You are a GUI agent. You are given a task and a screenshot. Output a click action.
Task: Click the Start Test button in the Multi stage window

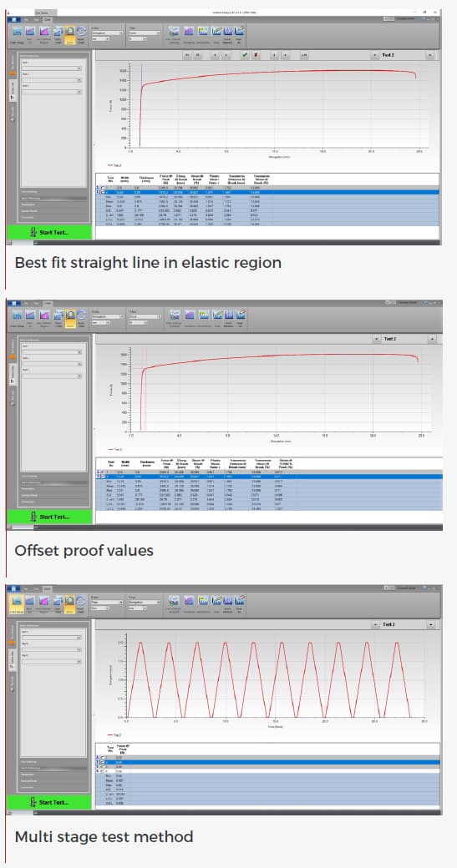pos(50,802)
